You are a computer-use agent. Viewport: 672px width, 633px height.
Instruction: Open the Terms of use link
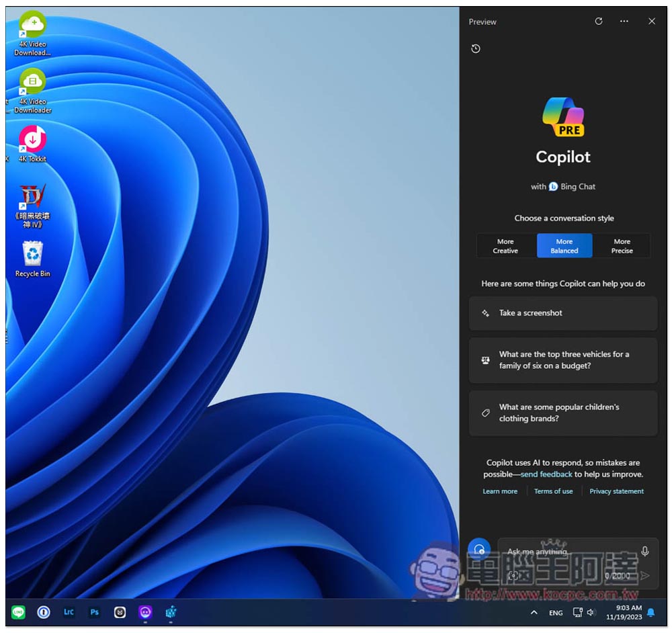[x=553, y=491]
